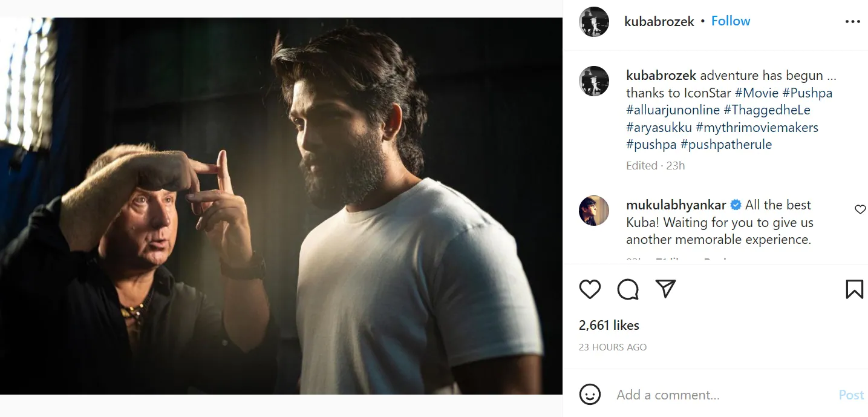Open the mukulabhyankar username link

[x=676, y=205]
